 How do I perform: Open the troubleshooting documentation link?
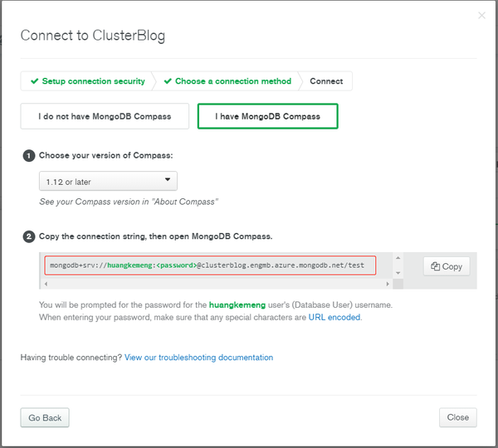click(x=198, y=358)
